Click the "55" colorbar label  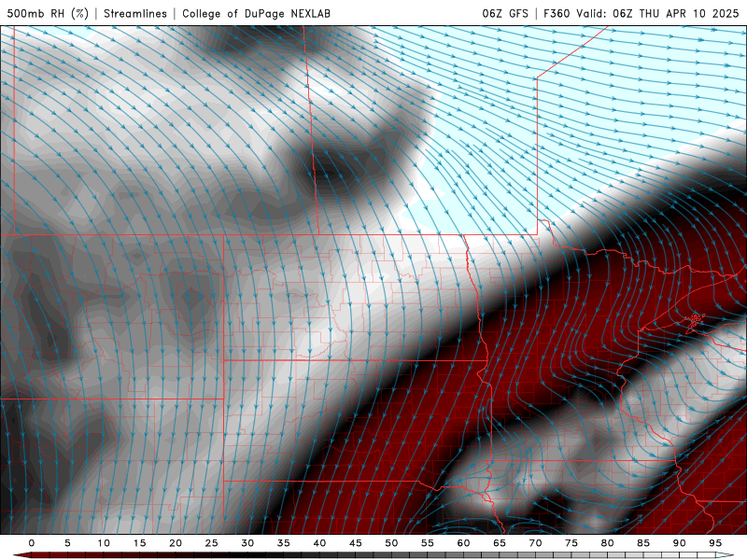point(428,543)
